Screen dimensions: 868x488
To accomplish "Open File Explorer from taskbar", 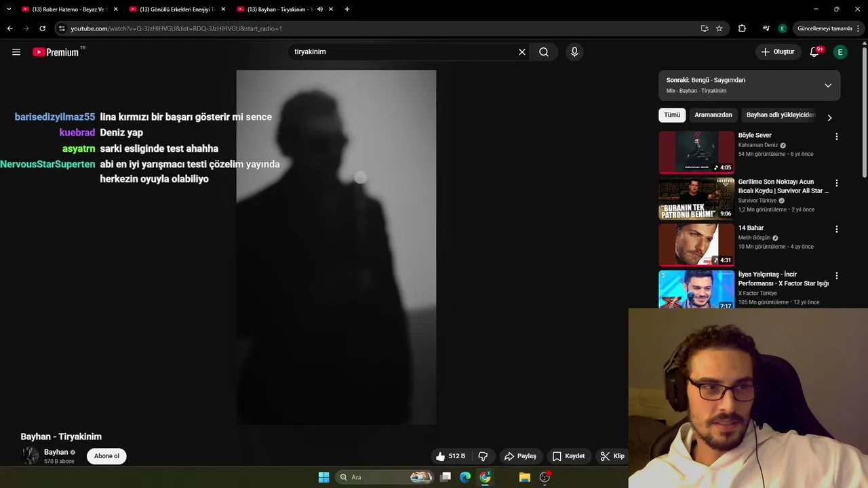I will coord(524,477).
